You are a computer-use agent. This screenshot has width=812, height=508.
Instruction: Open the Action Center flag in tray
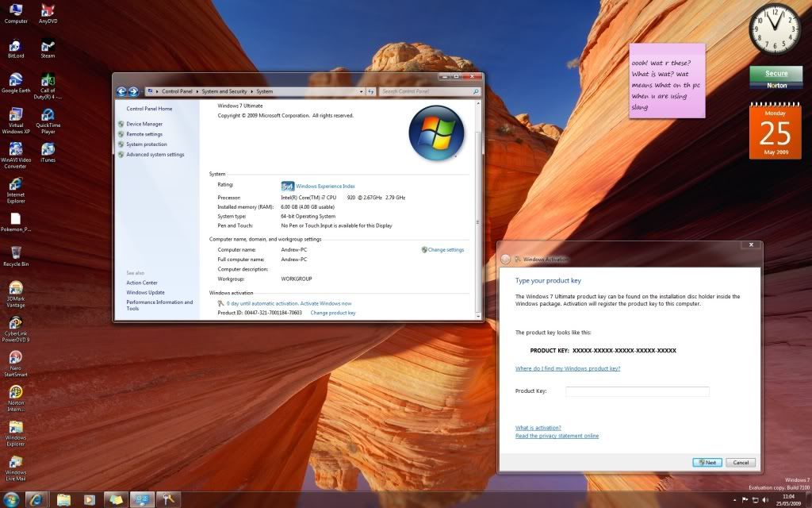click(x=745, y=500)
